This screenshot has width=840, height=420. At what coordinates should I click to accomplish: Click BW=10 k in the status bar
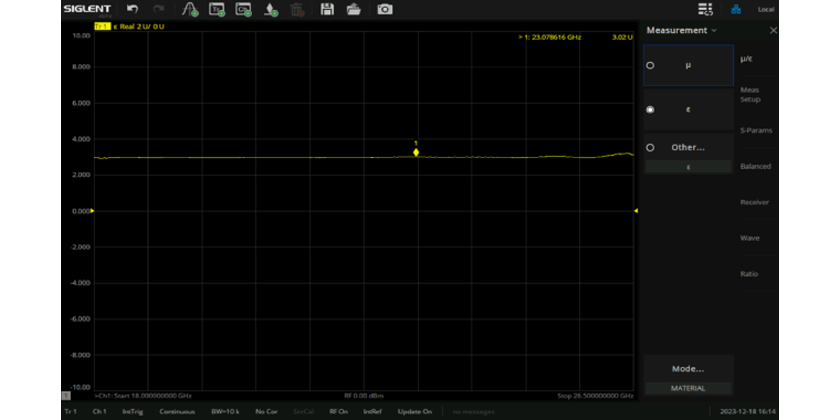225,411
